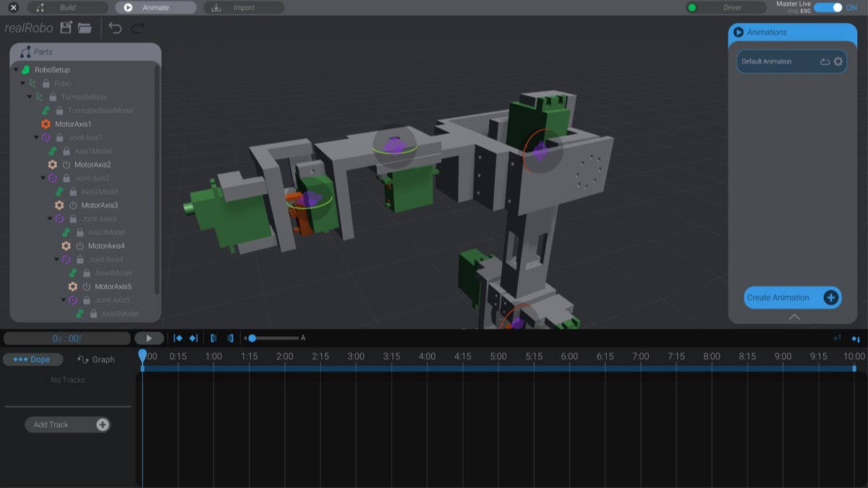This screenshot has height=488, width=868.
Task: Click the loop icon on Default Animation
Action: pos(824,61)
